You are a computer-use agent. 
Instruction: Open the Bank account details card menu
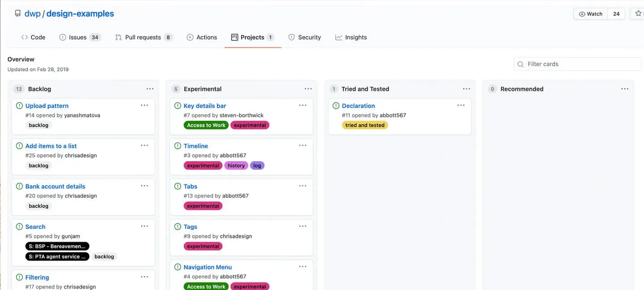tap(144, 186)
